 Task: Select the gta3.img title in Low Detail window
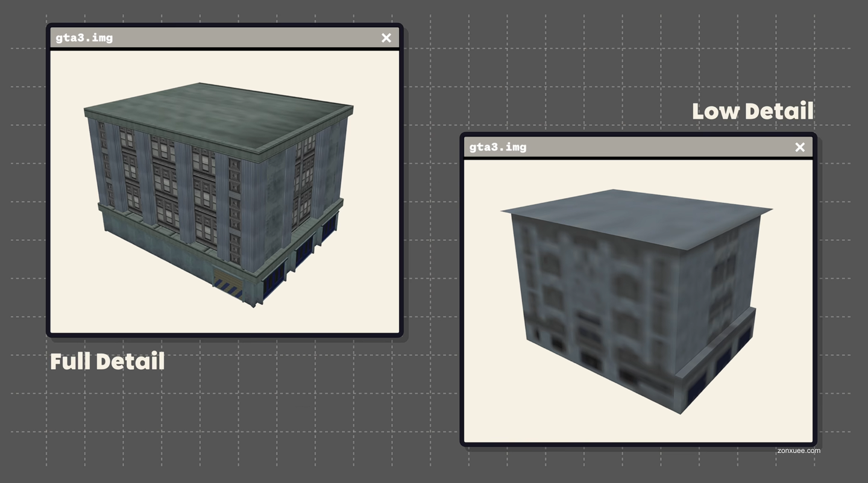pyautogui.click(x=498, y=147)
